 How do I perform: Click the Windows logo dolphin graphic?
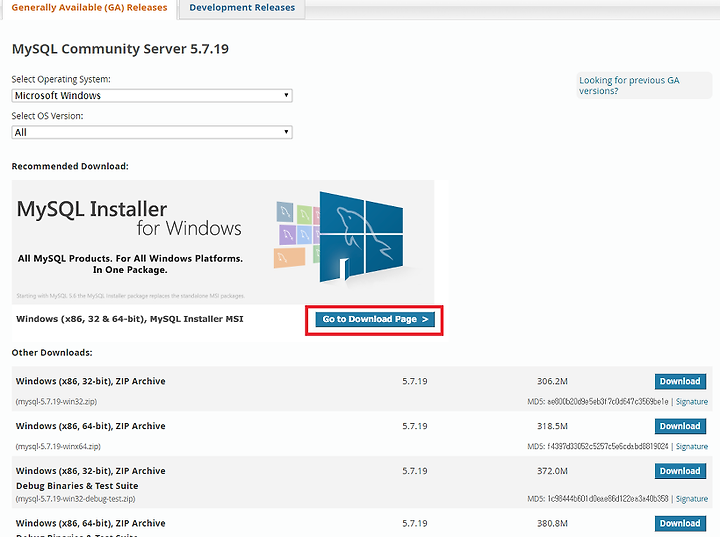point(361,237)
